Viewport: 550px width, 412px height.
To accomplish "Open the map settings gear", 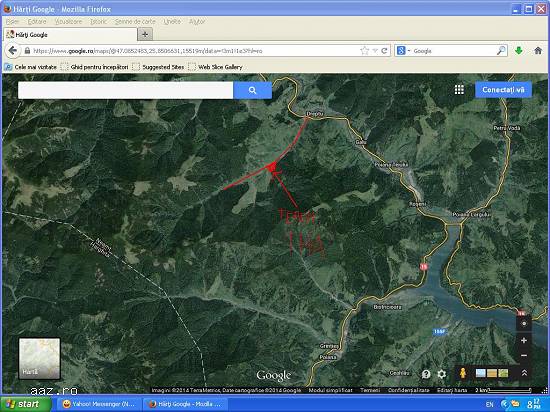I will pos(442,374).
